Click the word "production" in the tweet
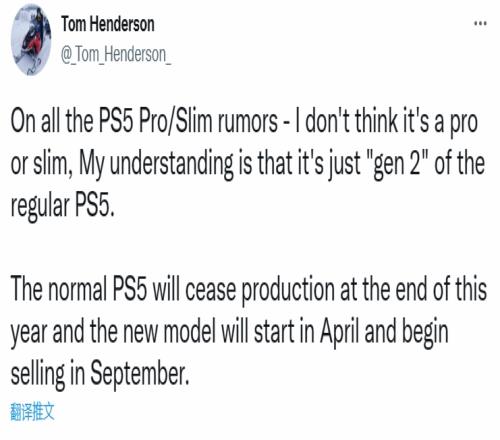The width and height of the screenshot is (500, 440). (x=288, y=290)
